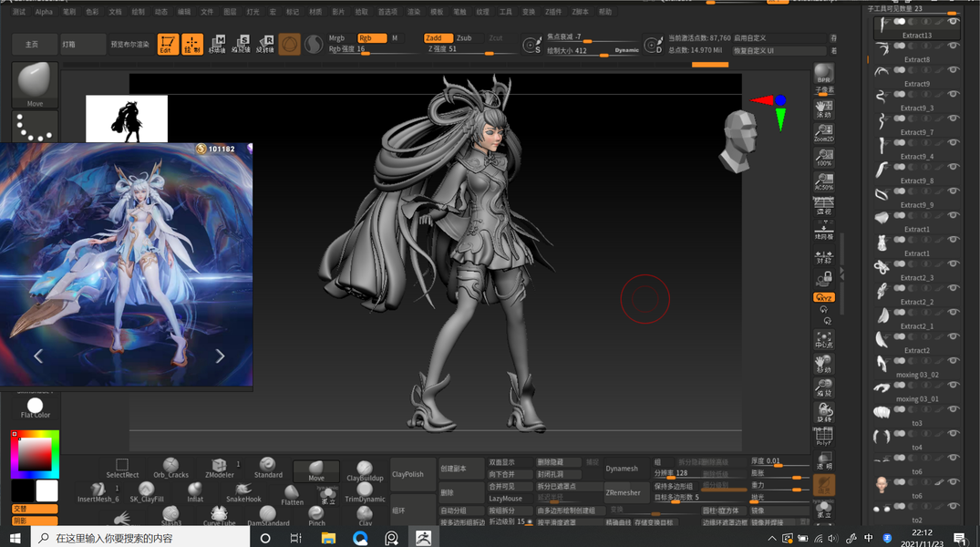Open the 材质 (Material) menu
The image size is (980, 547).
pyautogui.click(x=315, y=12)
